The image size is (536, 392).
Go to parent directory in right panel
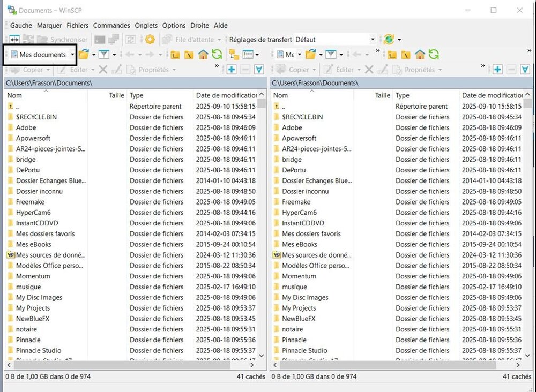pos(392,55)
